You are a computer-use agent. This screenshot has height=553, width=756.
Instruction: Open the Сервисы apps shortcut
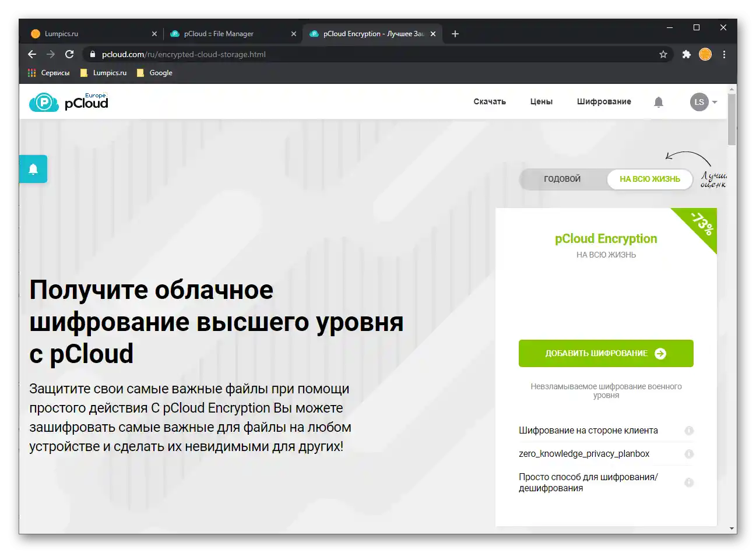[x=49, y=73]
